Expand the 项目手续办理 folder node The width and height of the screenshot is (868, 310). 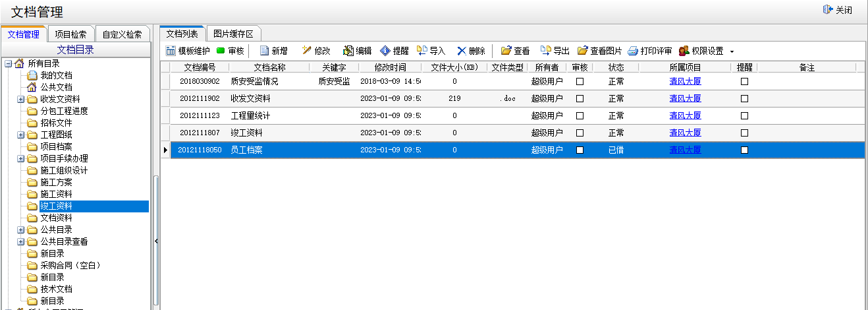point(21,158)
